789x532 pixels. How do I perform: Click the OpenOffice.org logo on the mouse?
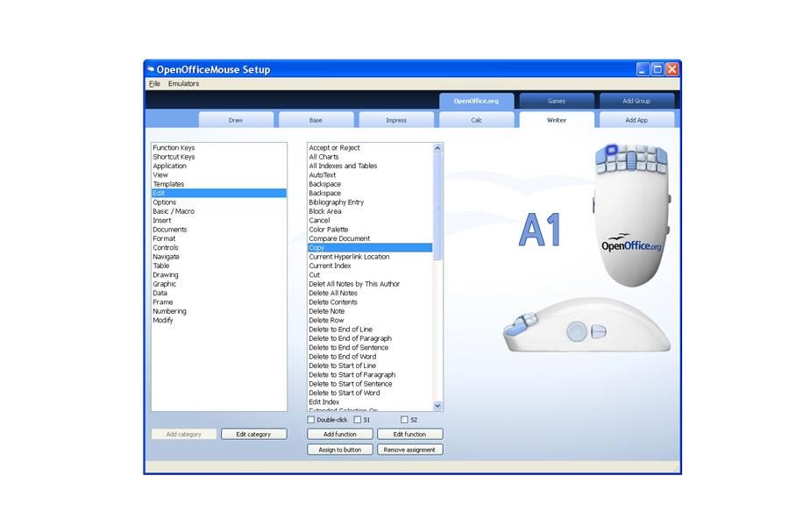coord(631,244)
